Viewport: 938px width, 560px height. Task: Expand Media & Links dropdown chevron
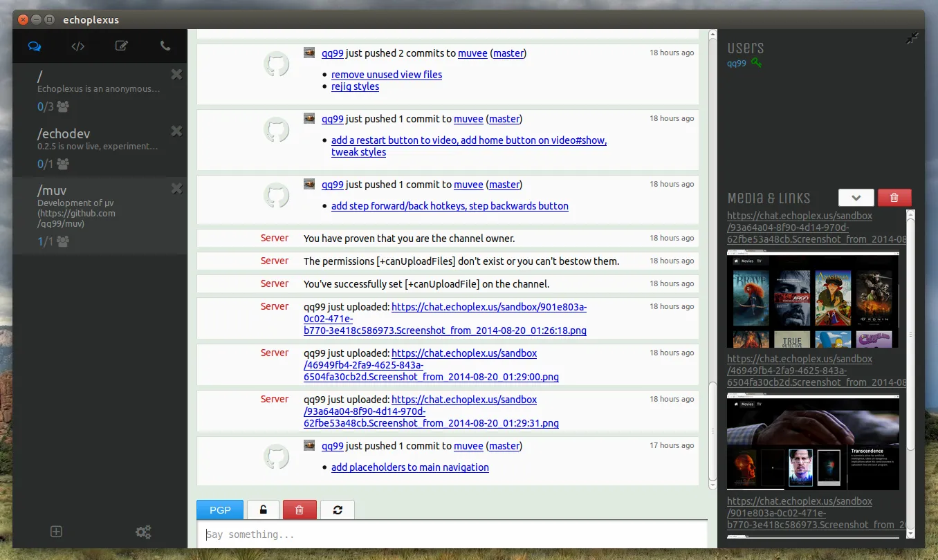click(856, 198)
